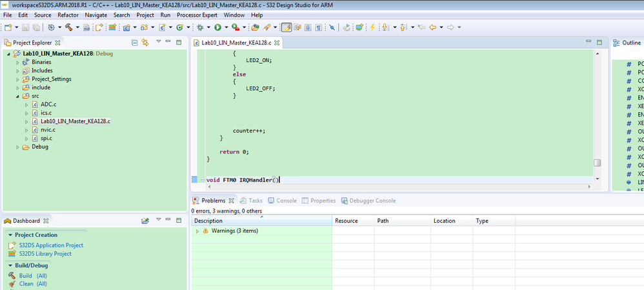The image size is (644, 290).
Task: Click the Description column header in Problems
Action: [x=261, y=221]
